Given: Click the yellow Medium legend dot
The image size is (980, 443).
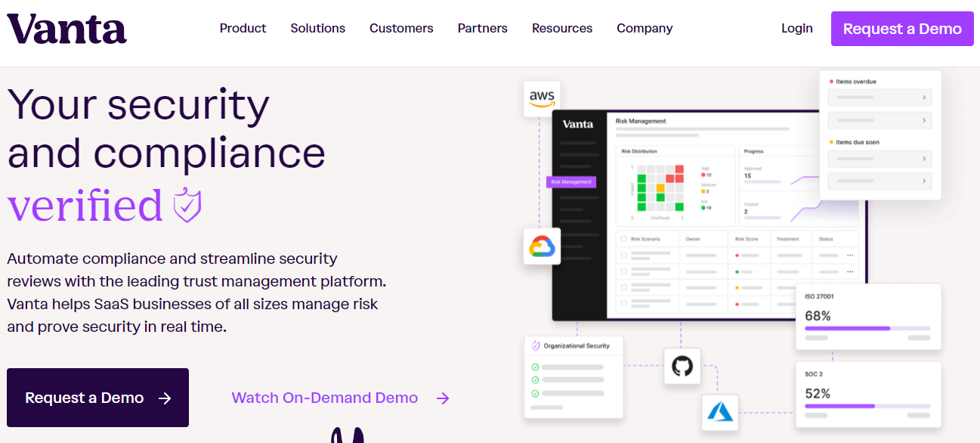Looking at the screenshot, I should (x=703, y=191).
